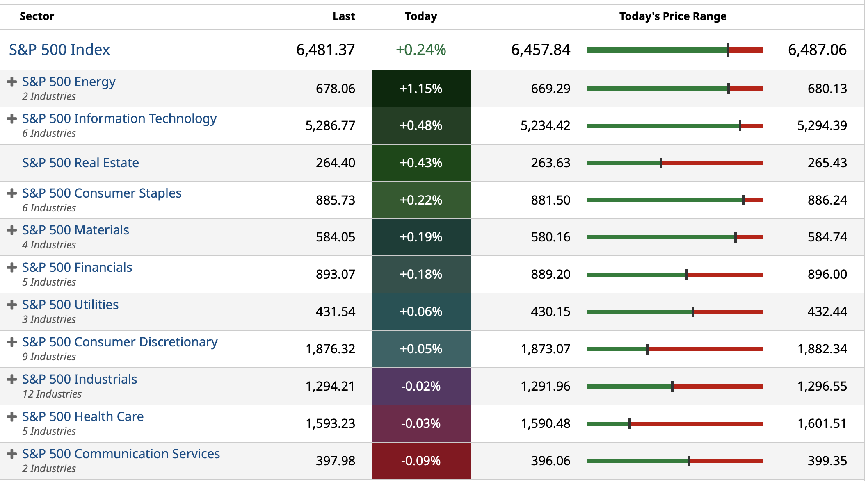Image resolution: width=868 pixels, height=482 pixels.
Task: Expand the S&P 500 Energy row
Action: tap(12, 82)
